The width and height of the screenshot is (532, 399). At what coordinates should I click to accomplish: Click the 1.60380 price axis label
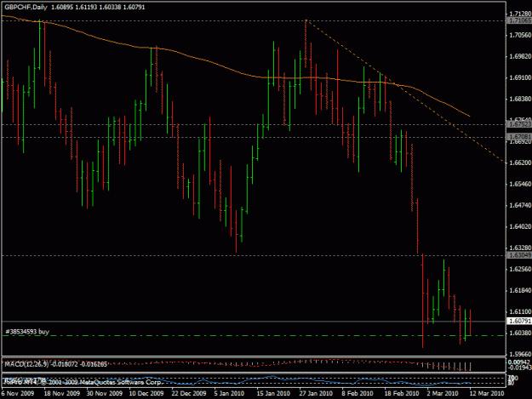tap(520, 333)
